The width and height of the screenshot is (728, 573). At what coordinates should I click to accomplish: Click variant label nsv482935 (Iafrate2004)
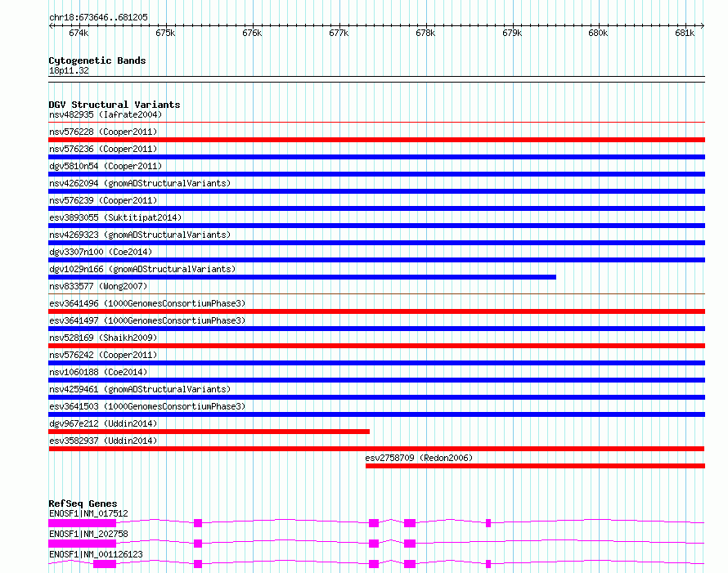106,114
